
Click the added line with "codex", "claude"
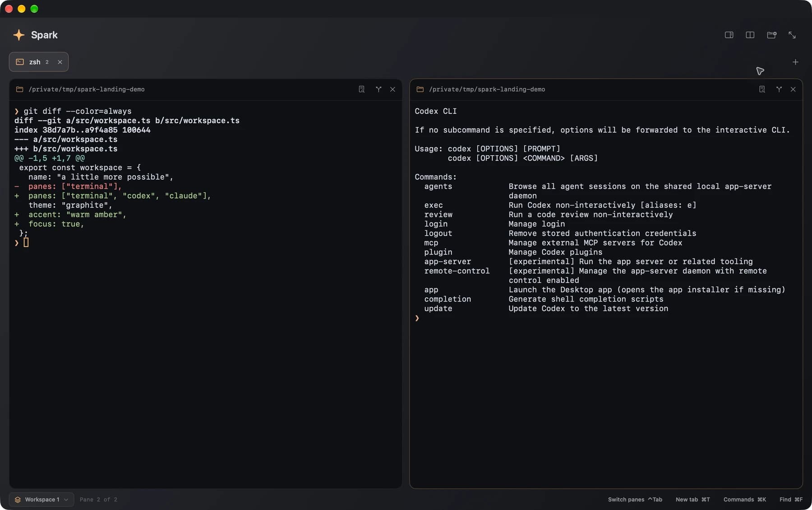tap(113, 196)
